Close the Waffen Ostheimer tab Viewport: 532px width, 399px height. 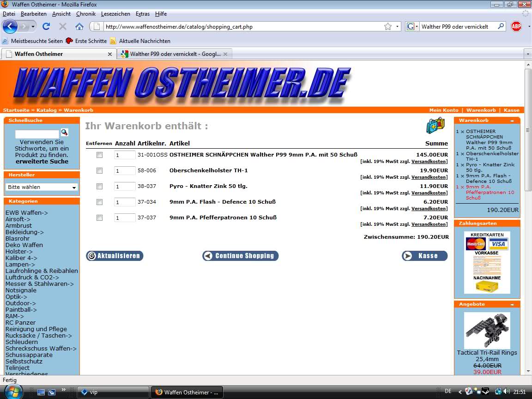pyautogui.click(x=109, y=54)
